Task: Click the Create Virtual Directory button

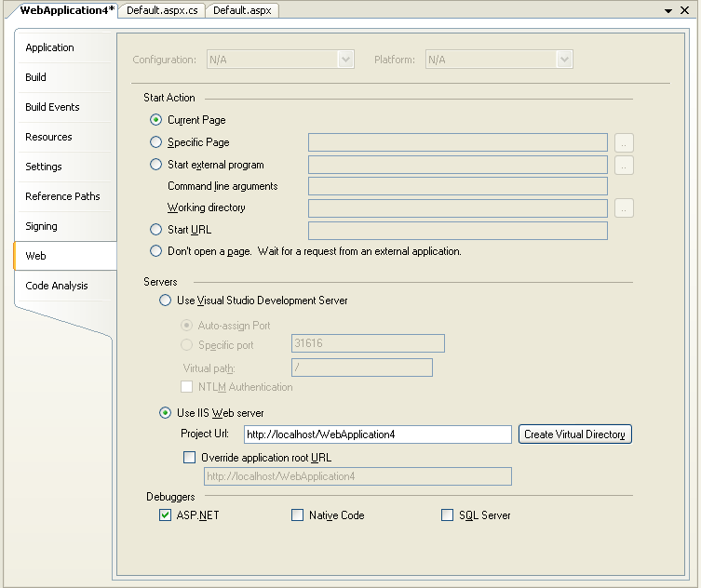Action: pyautogui.click(x=575, y=434)
